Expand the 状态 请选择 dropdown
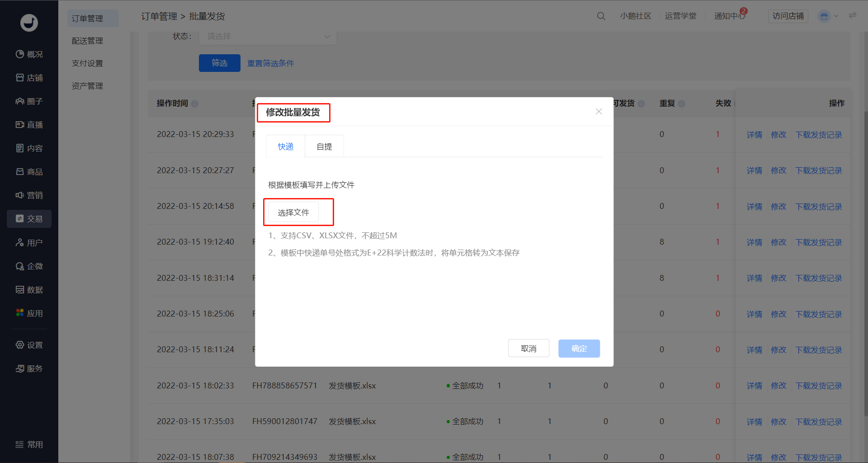Viewport: 868px width, 463px height. [268, 37]
